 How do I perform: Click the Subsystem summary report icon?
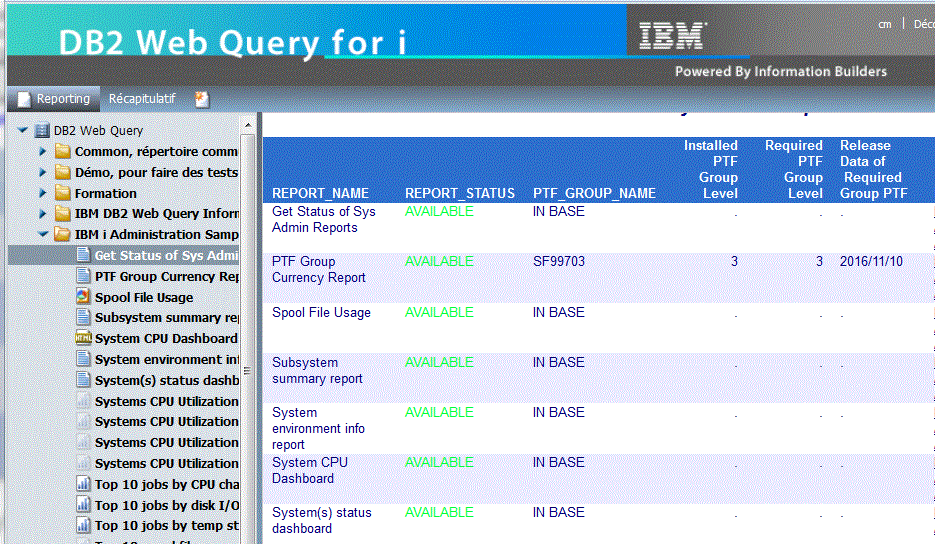click(84, 317)
